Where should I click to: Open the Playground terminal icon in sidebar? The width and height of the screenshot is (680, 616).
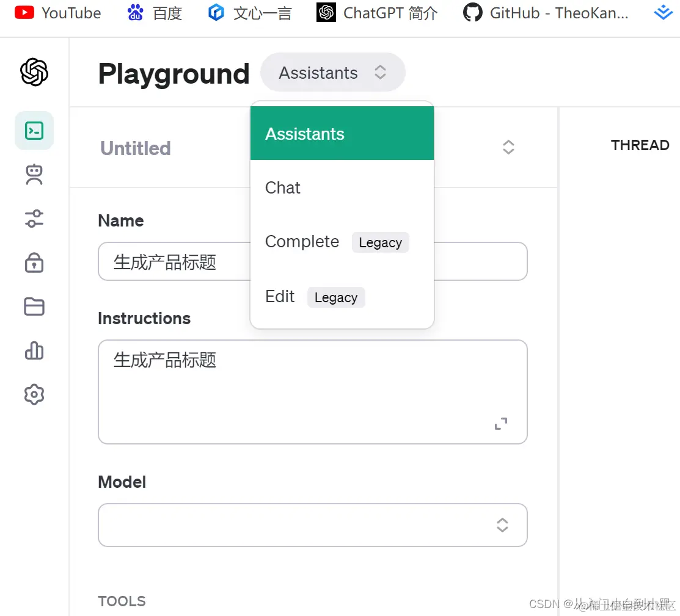tap(34, 131)
